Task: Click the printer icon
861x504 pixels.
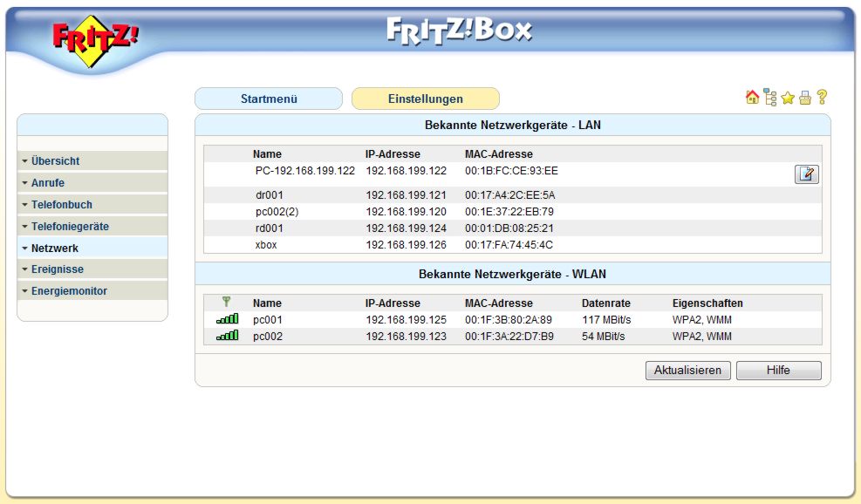Action: point(805,99)
